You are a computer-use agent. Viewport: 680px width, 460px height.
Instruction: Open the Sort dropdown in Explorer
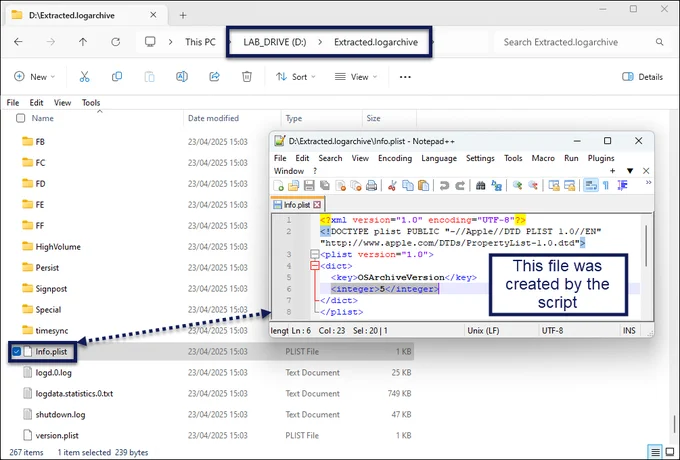tap(296, 77)
